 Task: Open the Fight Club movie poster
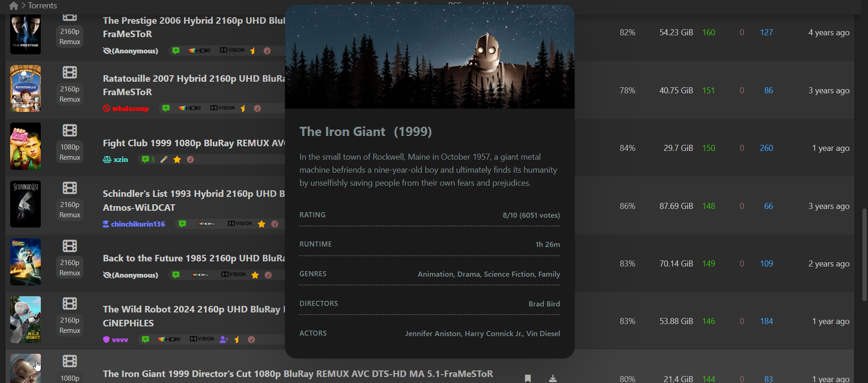click(26, 146)
